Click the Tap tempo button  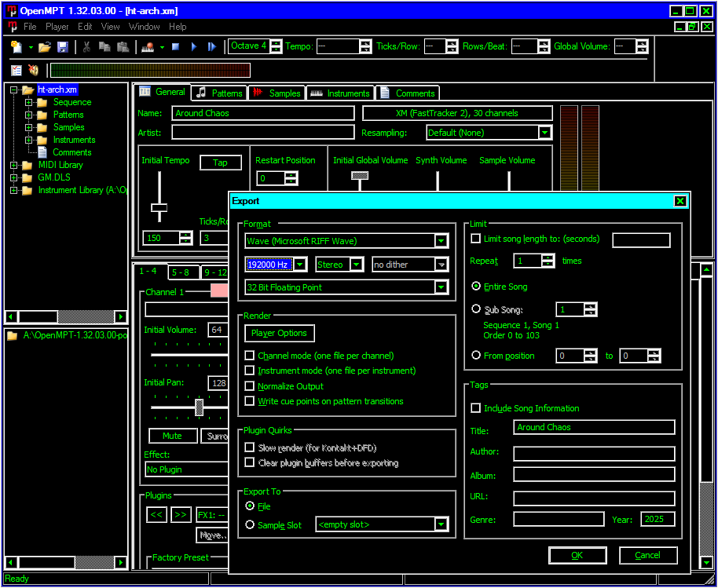click(x=220, y=163)
